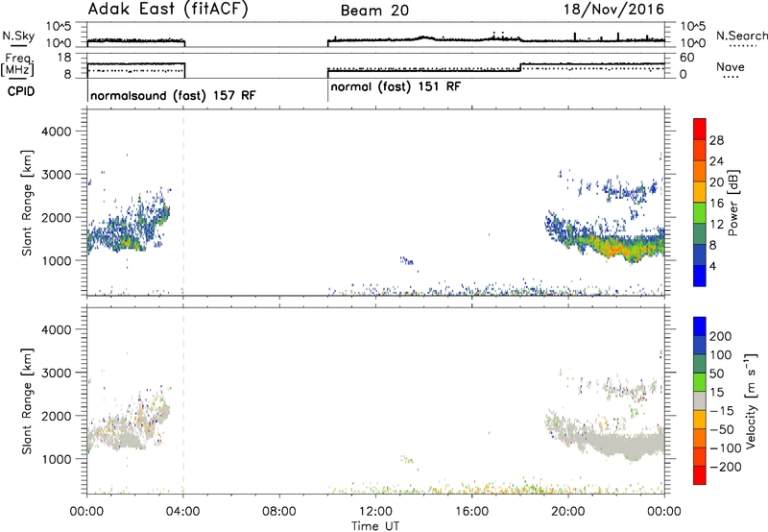Image resolution: width=768 pixels, height=532 pixels.
Task: Click velocity colorbar value '50'
Action: click(x=717, y=374)
